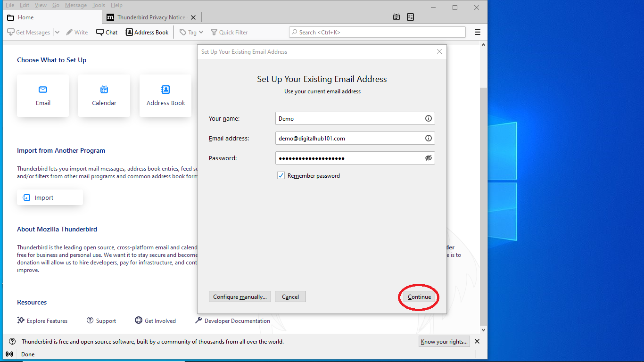
Task: Switch to the Home tab
Action: [x=52, y=17]
